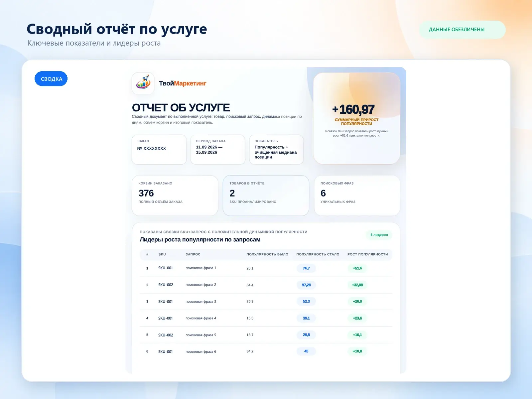
Task: Select the СВОДКА tab pill
Action: click(x=51, y=79)
